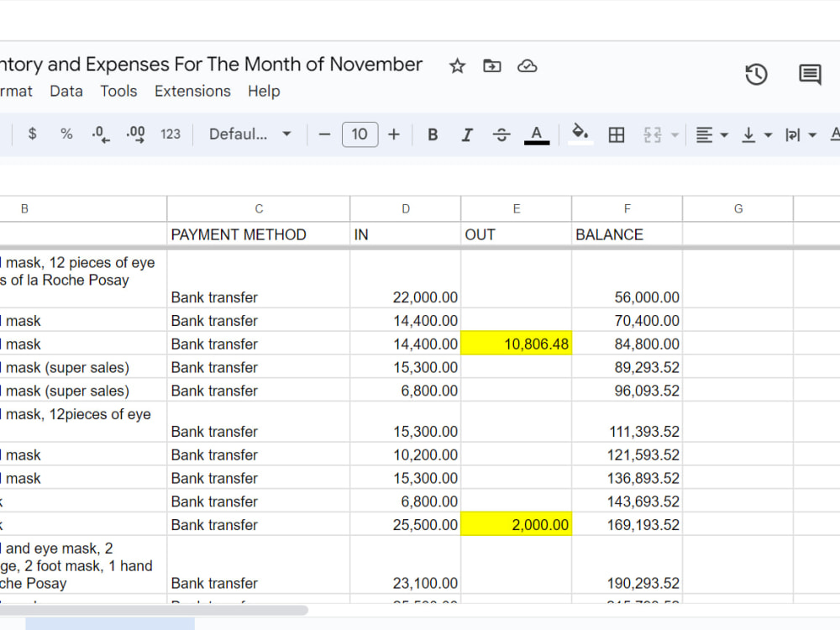Format as percent

(66, 134)
